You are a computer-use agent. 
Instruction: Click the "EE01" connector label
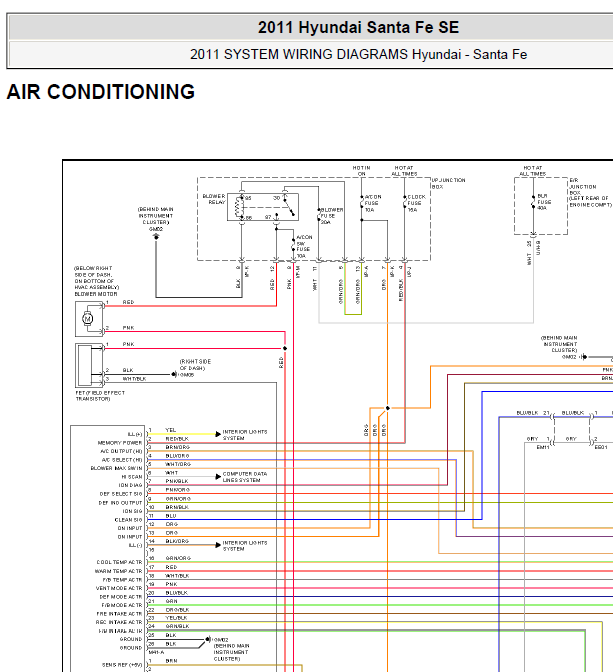(x=601, y=447)
